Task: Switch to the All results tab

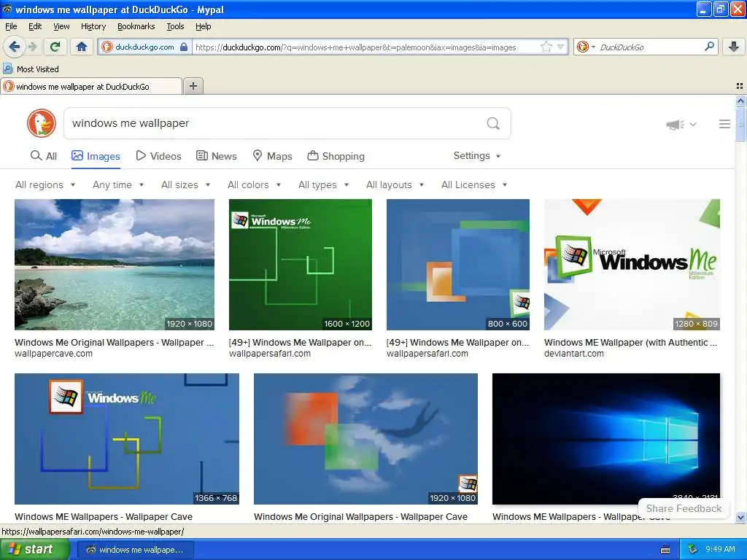Action: click(x=43, y=156)
